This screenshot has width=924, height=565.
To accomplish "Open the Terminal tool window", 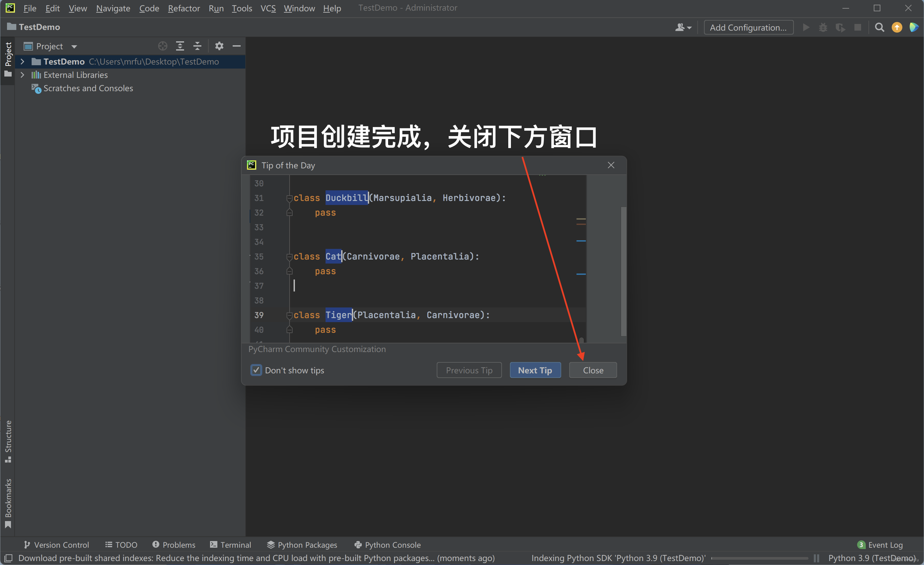I will (231, 544).
